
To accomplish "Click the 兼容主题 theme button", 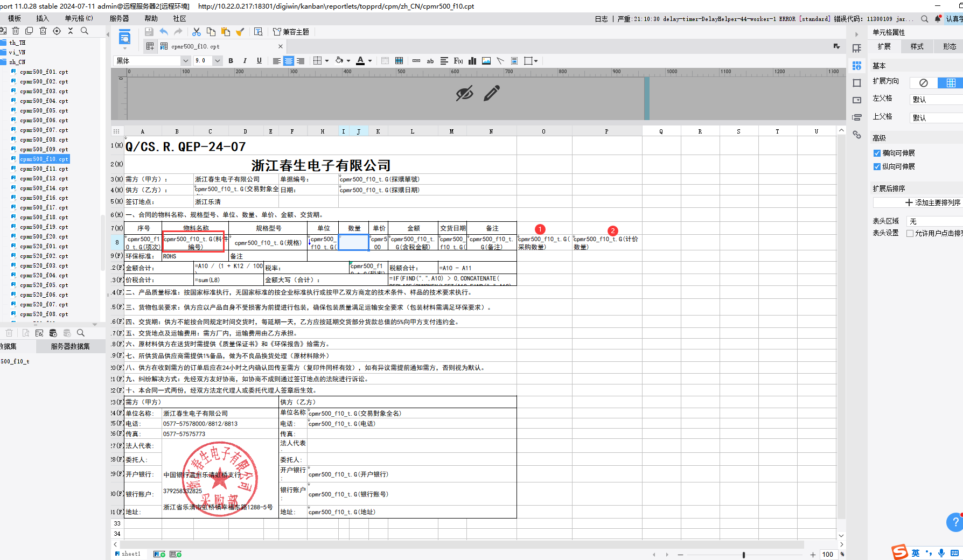I will (291, 32).
